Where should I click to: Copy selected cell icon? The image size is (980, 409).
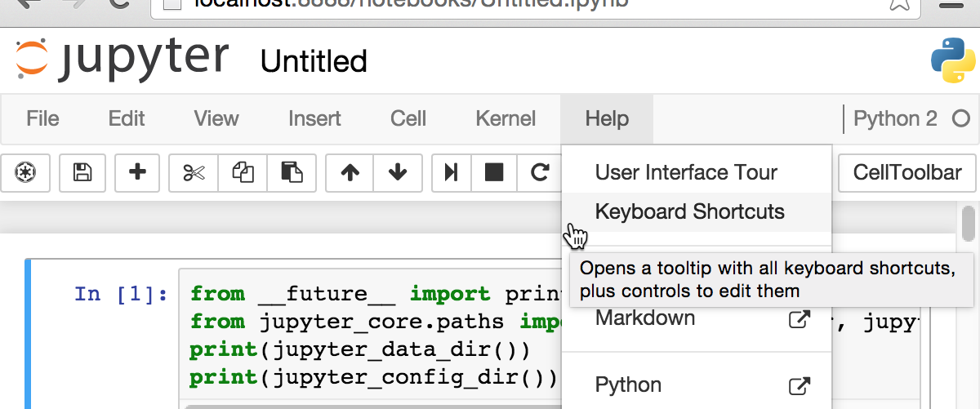tap(243, 172)
